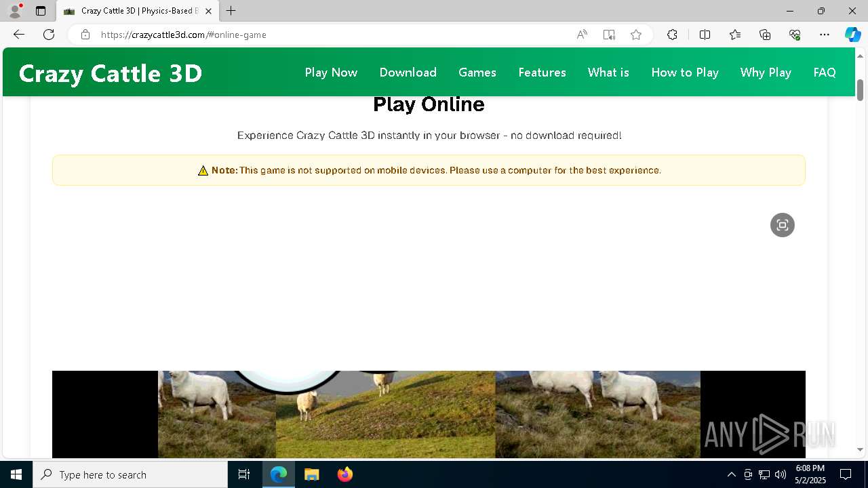Viewport: 868px width, 488px height.
Task: Refresh the page with reload icon
Action: (49, 35)
